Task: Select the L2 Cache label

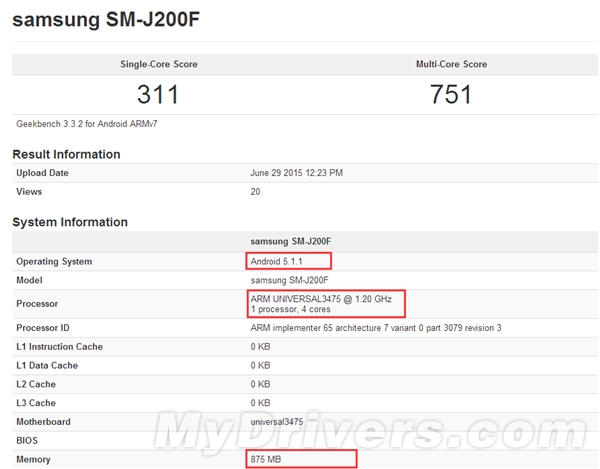Action: coord(36,384)
